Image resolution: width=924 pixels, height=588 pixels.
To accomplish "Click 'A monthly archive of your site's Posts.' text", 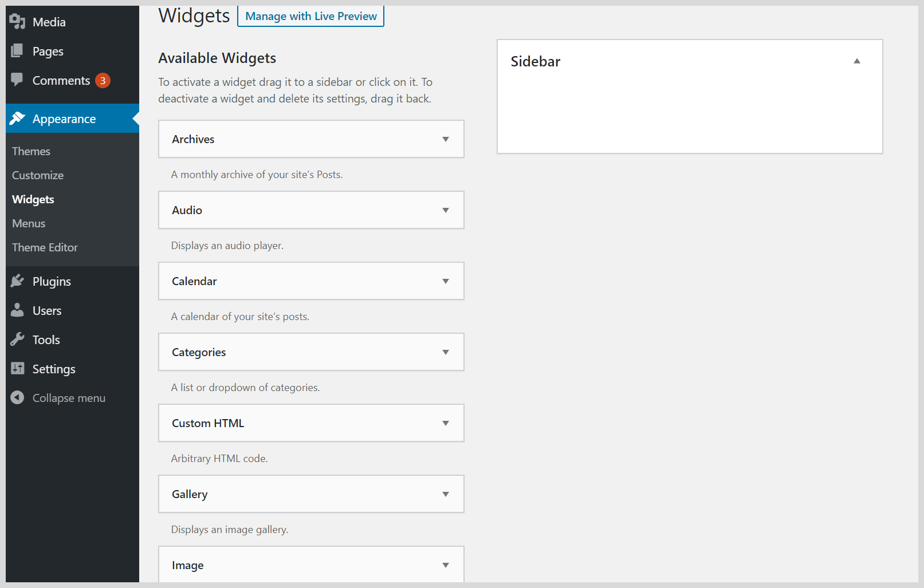I will click(257, 175).
